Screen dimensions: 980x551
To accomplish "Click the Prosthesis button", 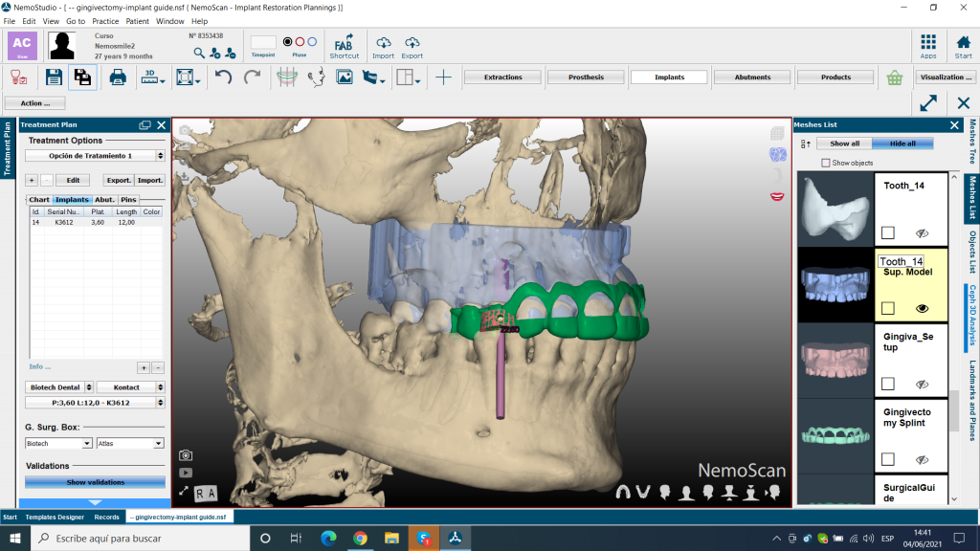I will point(587,77).
